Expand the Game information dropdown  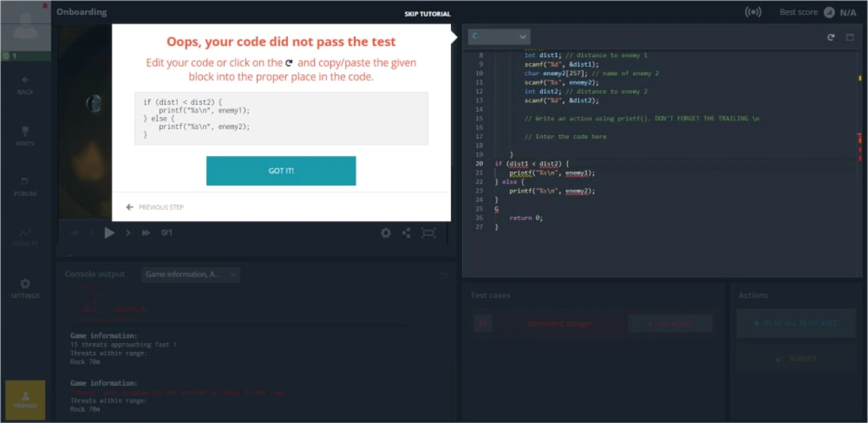click(191, 274)
